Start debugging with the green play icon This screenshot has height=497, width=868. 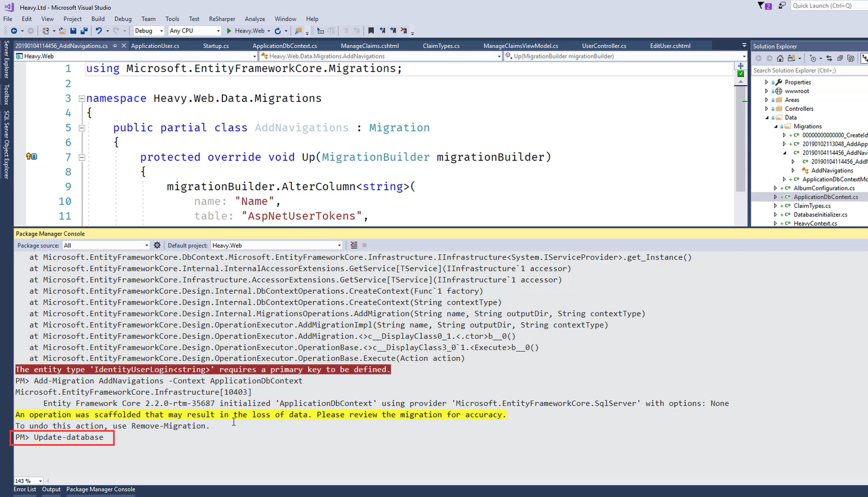coord(229,31)
